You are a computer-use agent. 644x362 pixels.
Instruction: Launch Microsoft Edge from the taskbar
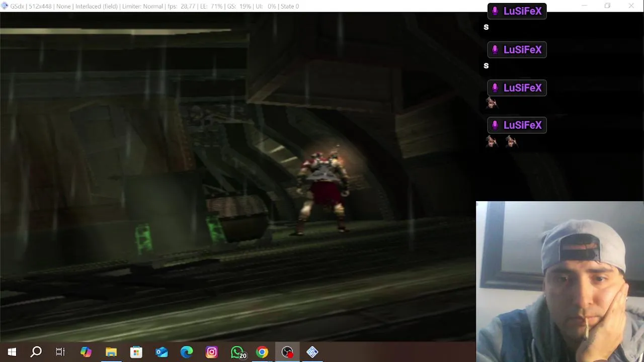point(187,352)
